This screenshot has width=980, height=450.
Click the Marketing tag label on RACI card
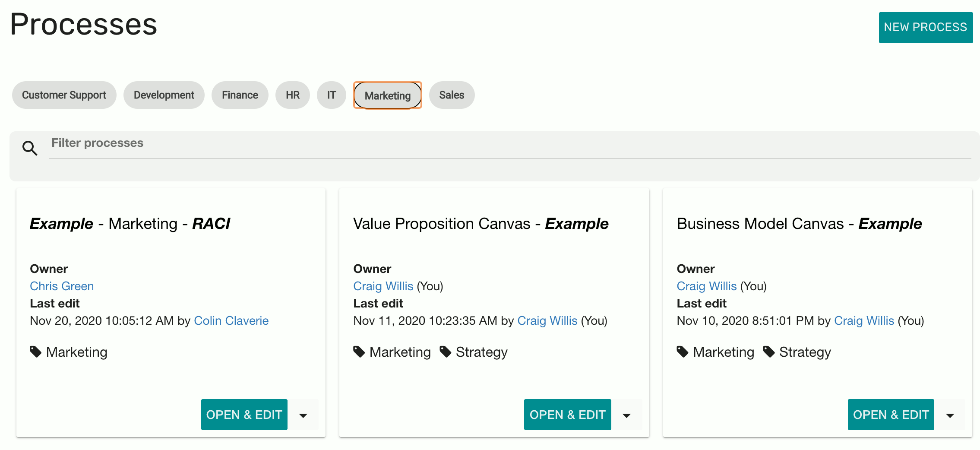pos(77,352)
